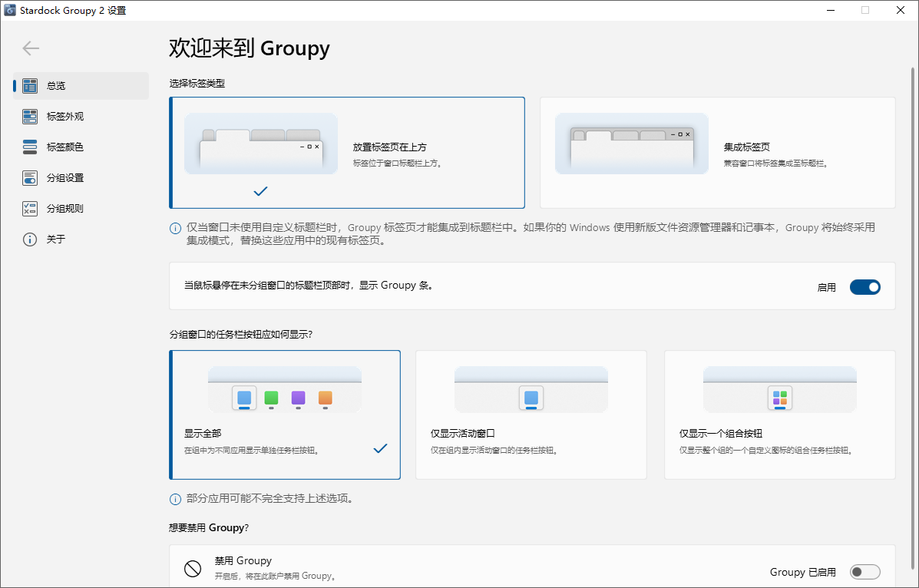Click the 关于 info icon

[30, 239]
